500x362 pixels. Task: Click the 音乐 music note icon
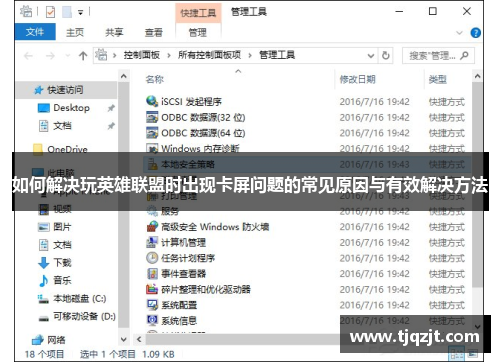click(x=44, y=280)
